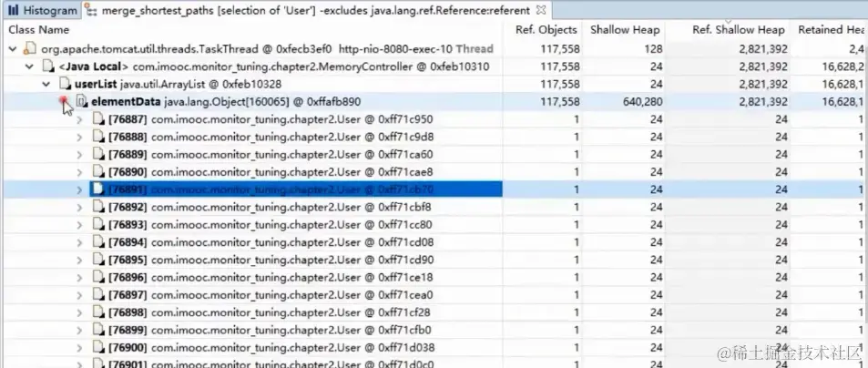
Task: Sort by Class Name column header
Action: 39,29
